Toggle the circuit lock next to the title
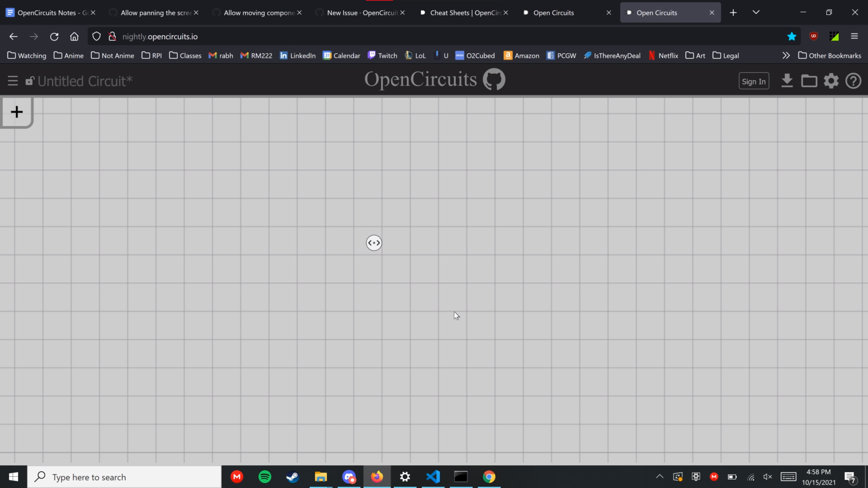Image resolution: width=868 pixels, height=488 pixels. point(30,80)
